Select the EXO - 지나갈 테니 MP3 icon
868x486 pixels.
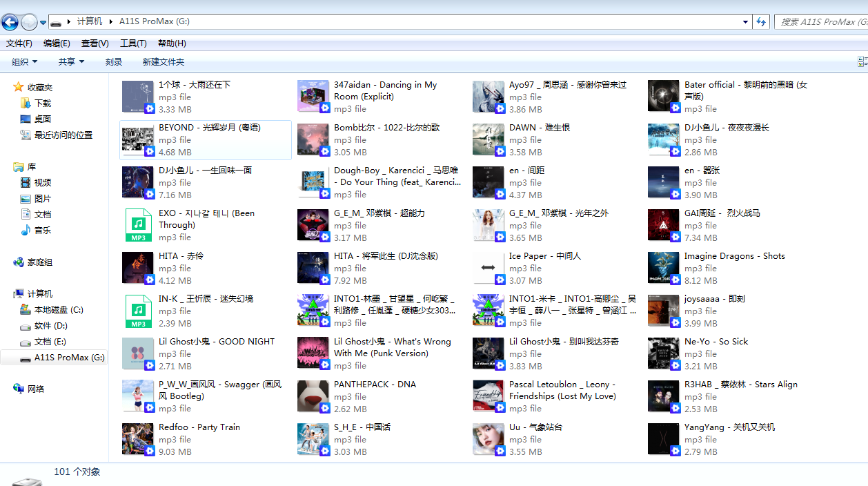pyautogui.click(x=138, y=225)
